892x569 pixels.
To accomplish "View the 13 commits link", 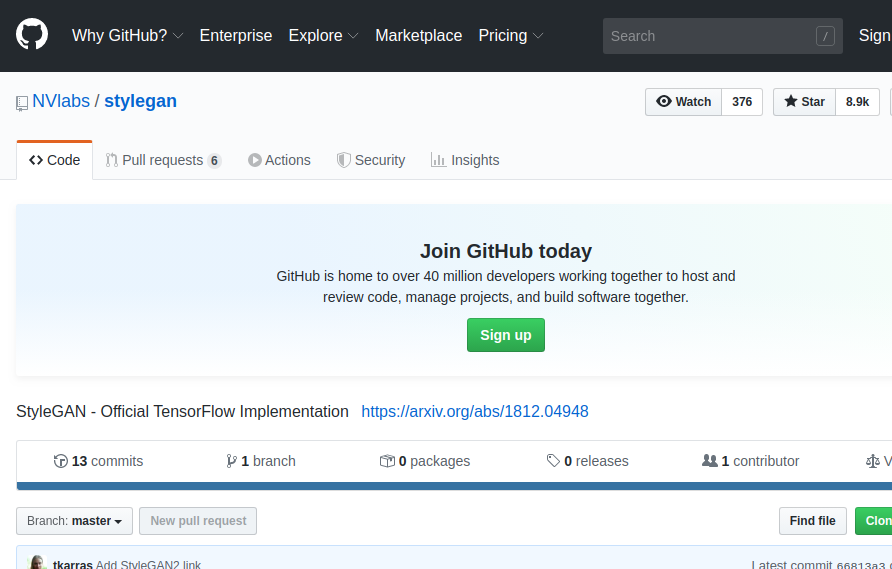I will pyautogui.click(x=98, y=461).
